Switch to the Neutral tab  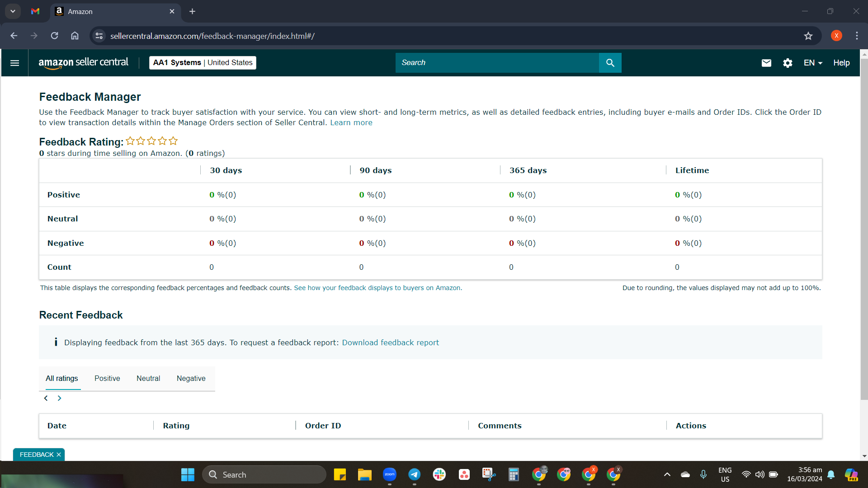click(x=148, y=379)
